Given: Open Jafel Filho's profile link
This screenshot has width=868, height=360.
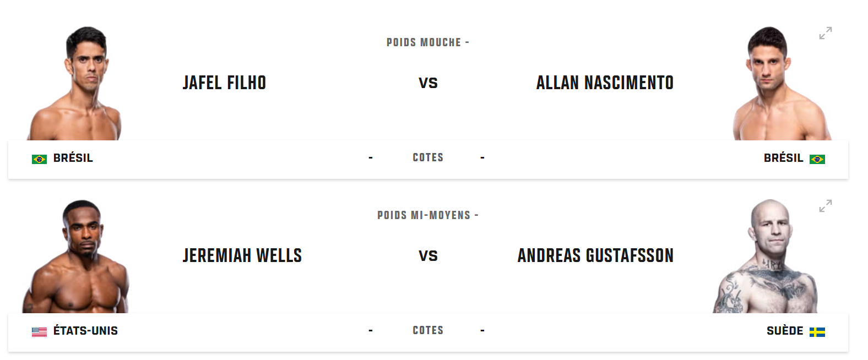Looking at the screenshot, I should (x=224, y=83).
